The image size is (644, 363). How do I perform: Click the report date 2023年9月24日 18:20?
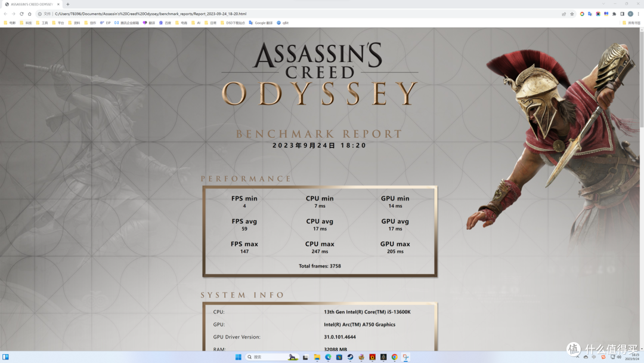pos(319,145)
